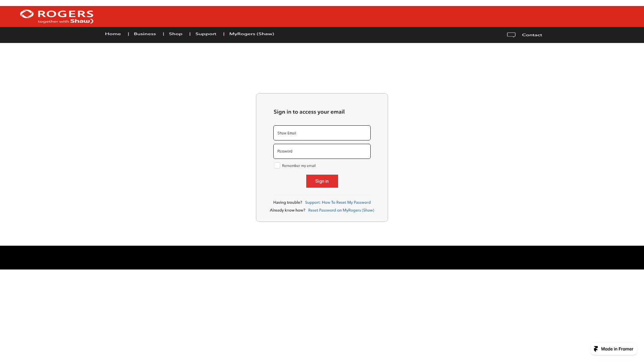Click the Having trouble? text
The image size is (644, 362).
click(287, 202)
